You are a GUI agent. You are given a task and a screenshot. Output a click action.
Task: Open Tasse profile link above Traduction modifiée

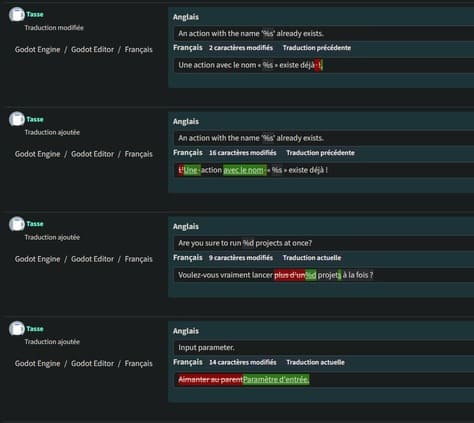tap(35, 14)
